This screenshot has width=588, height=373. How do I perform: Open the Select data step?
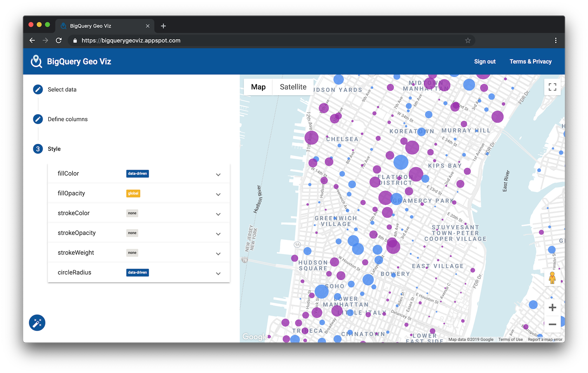pos(62,89)
